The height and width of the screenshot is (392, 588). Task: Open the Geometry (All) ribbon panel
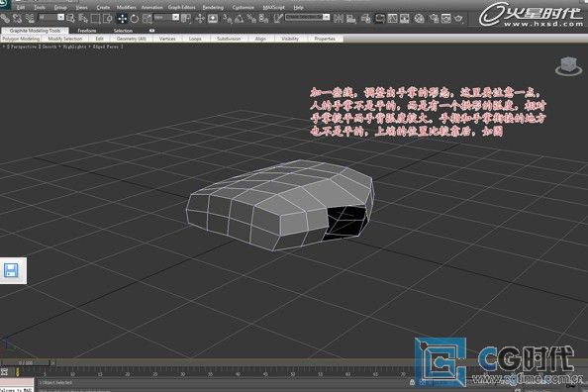[132, 39]
